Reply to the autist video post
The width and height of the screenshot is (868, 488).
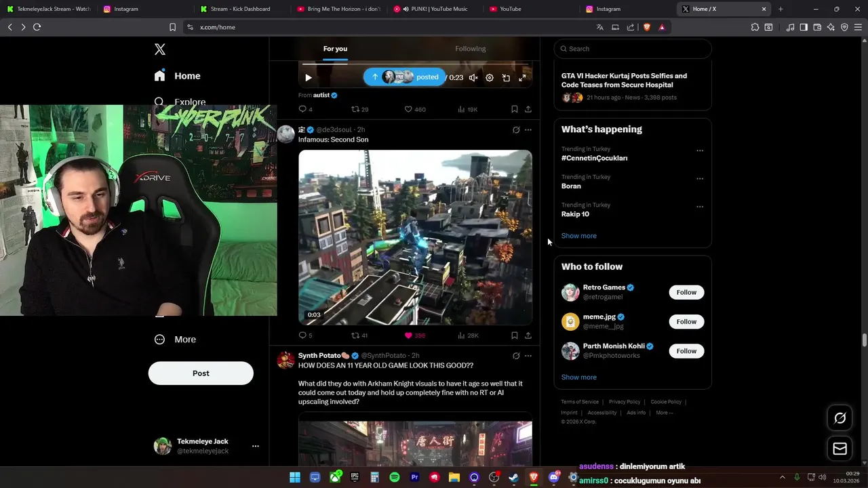pos(305,109)
